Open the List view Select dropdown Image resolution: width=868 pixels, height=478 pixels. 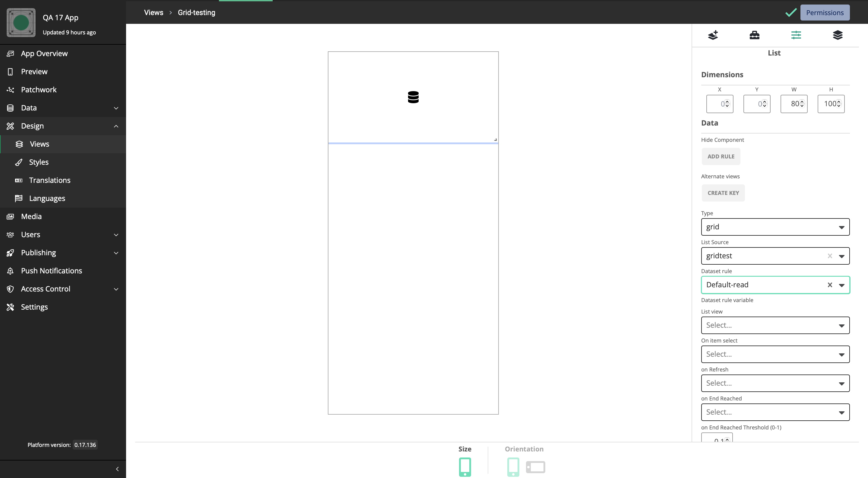click(x=775, y=325)
